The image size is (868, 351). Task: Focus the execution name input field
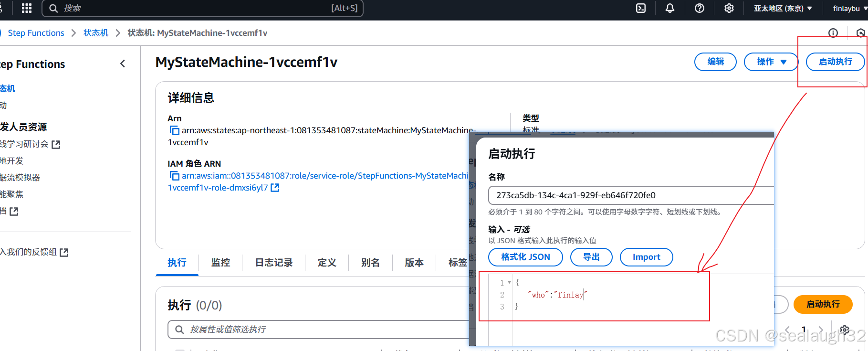pyautogui.click(x=631, y=195)
